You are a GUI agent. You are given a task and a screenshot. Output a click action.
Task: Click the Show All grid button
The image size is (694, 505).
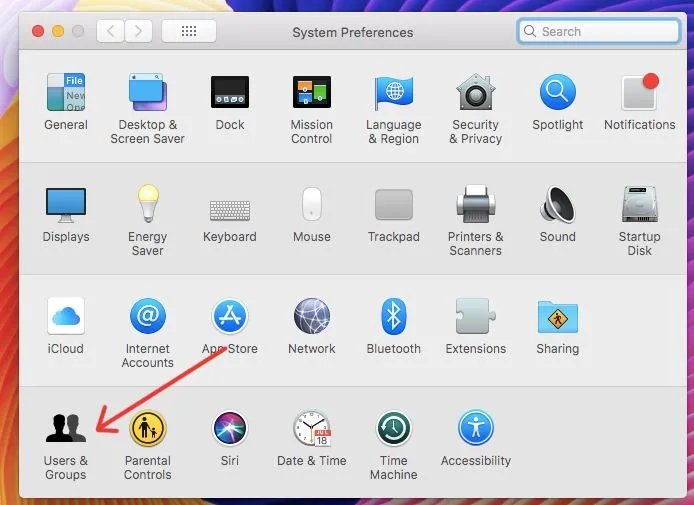coord(189,31)
